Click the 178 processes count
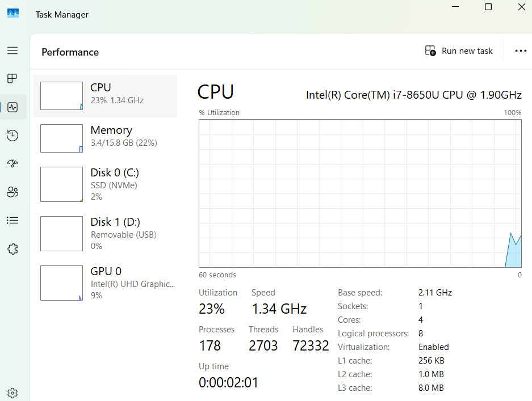Screen dimensions: 532x401 (210, 346)
